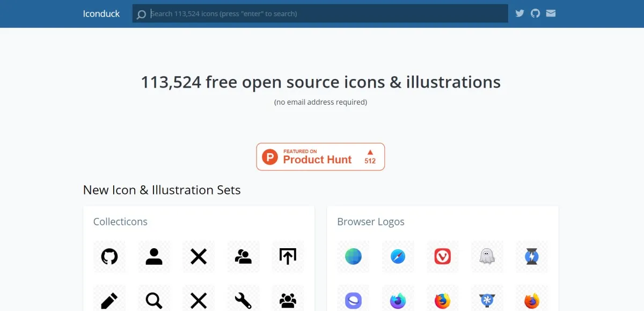Click the '113,524 free open source icons' heading
Viewport: 644px width, 311px height.
pos(320,82)
